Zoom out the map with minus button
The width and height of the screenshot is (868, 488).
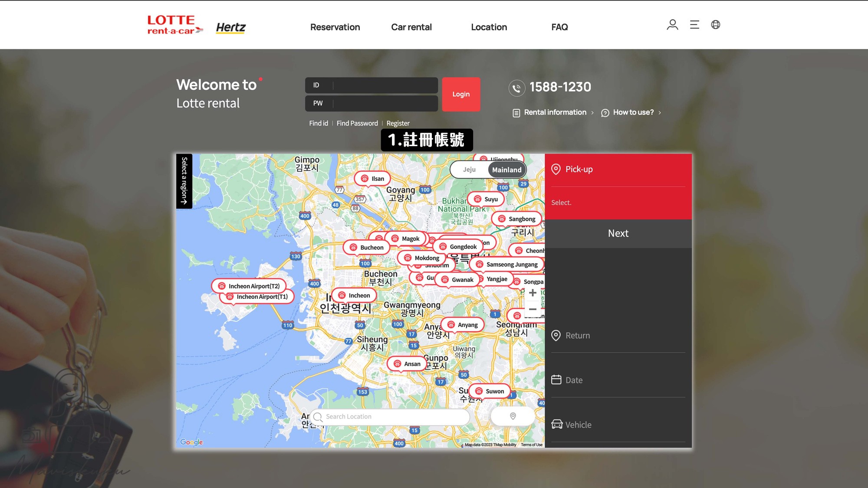[x=533, y=309]
